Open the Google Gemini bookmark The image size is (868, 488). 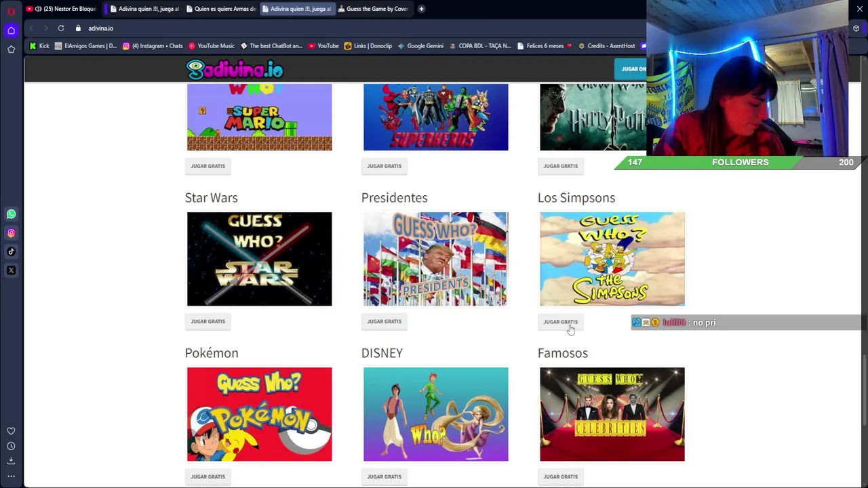pos(420,46)
